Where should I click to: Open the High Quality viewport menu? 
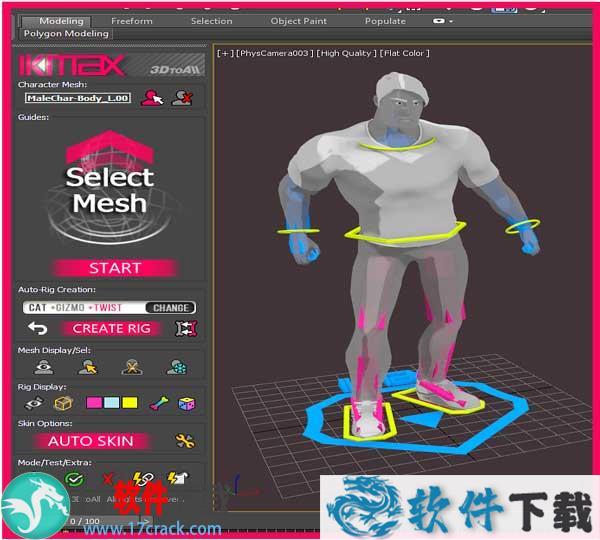coord(346,53)
